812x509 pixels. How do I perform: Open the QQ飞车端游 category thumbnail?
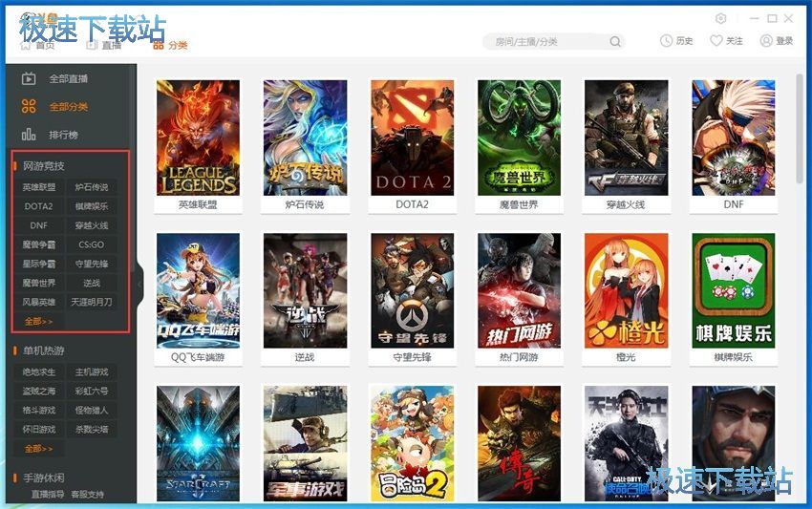pos(198,290)
